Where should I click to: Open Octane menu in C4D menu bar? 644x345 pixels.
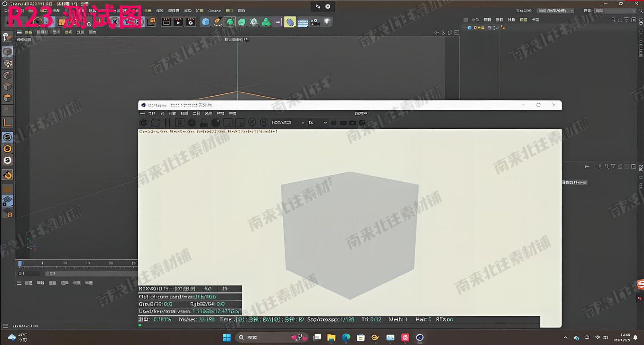coord(214,11)
